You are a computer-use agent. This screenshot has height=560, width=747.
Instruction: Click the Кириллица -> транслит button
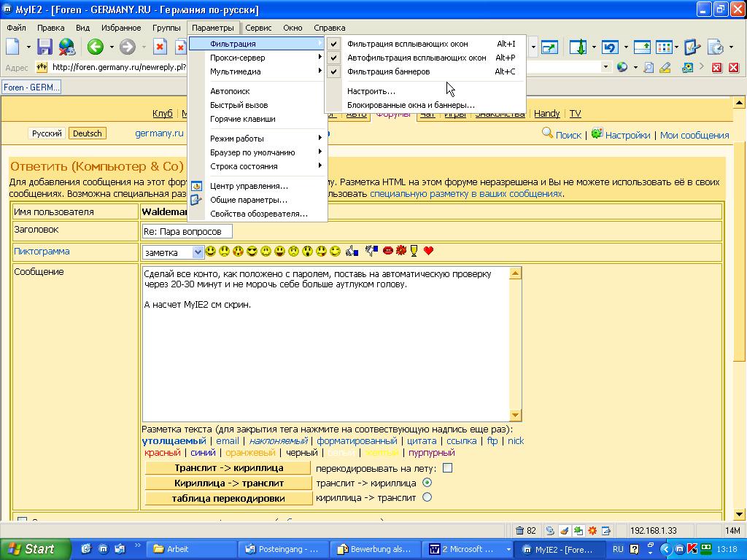228,483
